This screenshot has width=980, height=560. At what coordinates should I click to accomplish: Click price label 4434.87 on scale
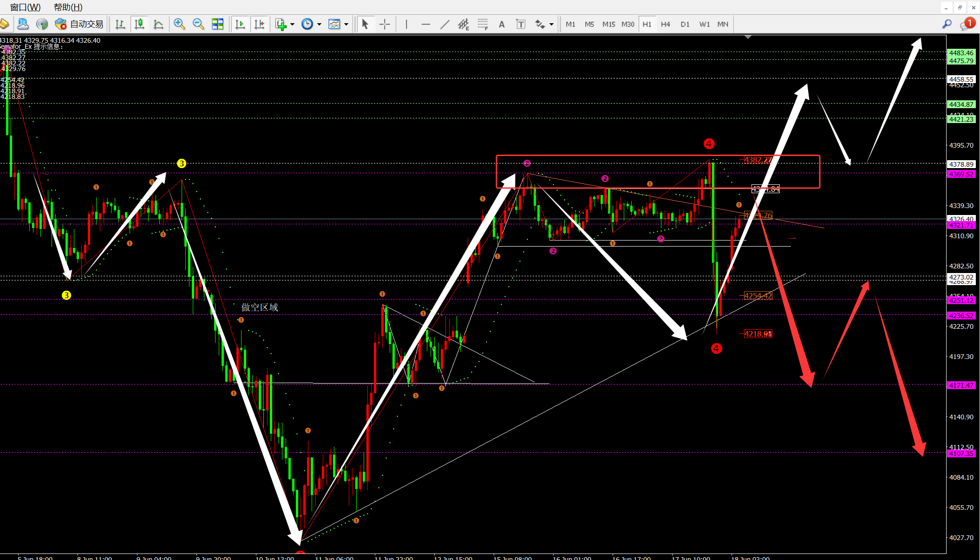[x=961, y=104]
